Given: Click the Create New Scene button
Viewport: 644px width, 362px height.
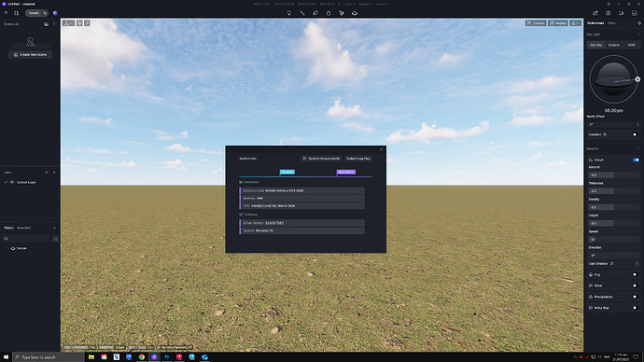Looking at the screenshot, I should coord(30,55).
